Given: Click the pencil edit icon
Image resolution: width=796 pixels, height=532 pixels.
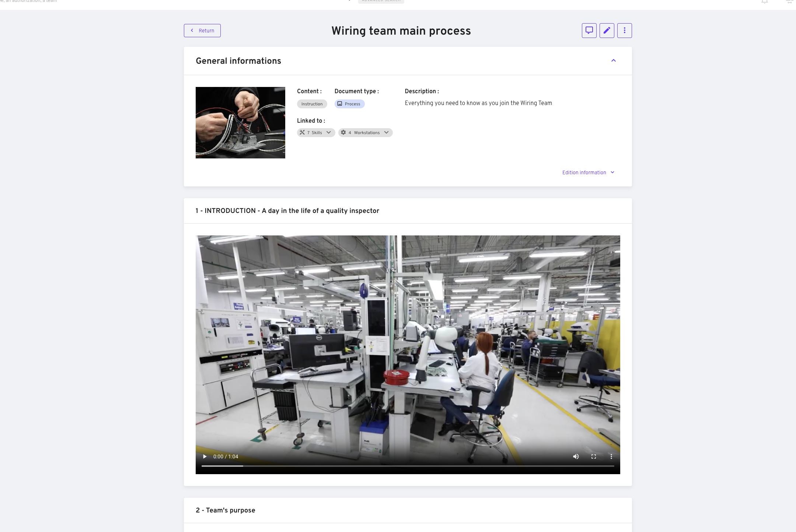Looking at the screenshot, I should 607,31.
